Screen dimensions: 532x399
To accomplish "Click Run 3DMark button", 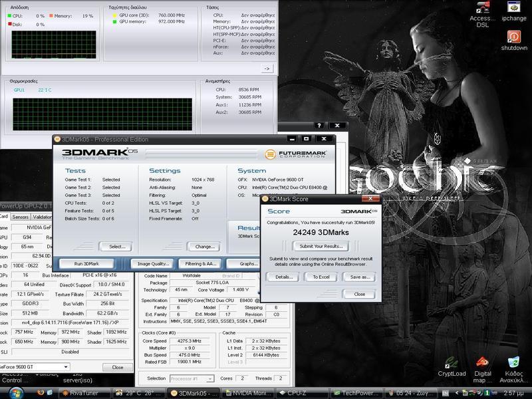I will tap(86, 263).
